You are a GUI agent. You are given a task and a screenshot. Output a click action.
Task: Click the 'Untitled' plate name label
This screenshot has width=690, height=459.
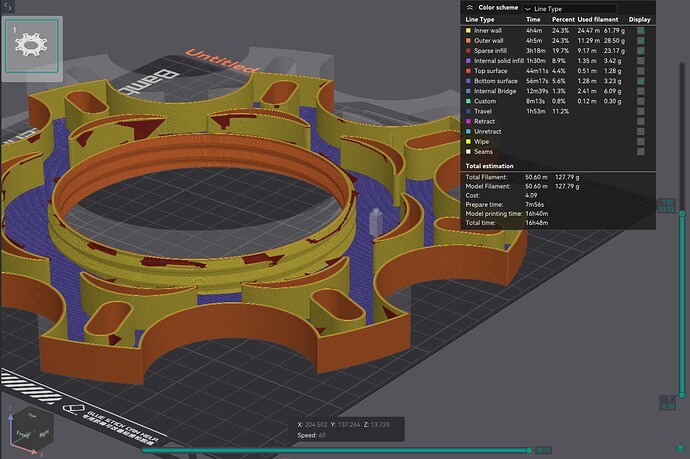[x=221, y=61]
